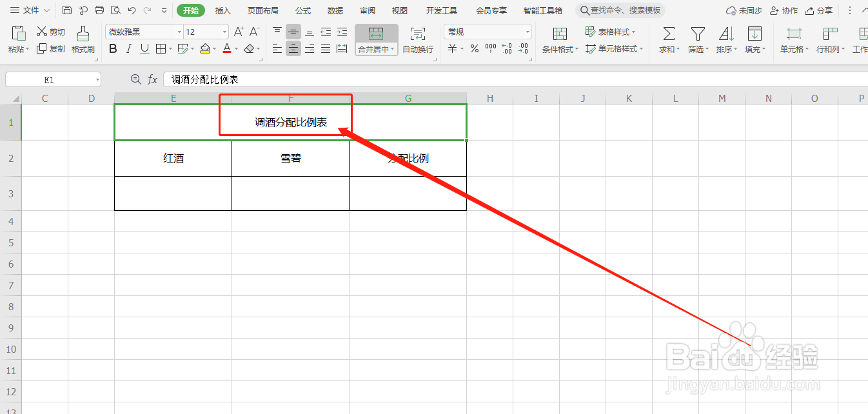Switch to the 公式 tab
Viewport: 868px width, 414px height.
(x=303, y=10)
